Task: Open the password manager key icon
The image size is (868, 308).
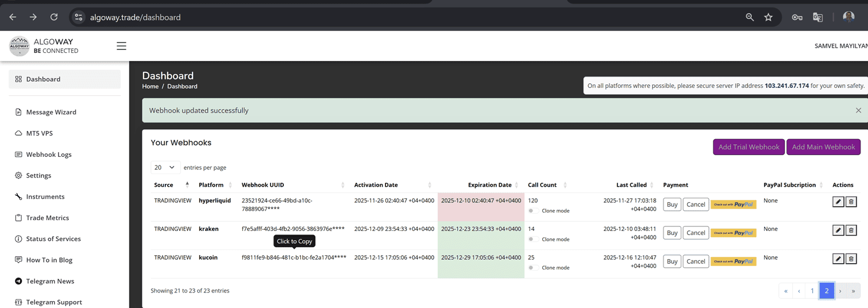Action: (x=797, y=17)
